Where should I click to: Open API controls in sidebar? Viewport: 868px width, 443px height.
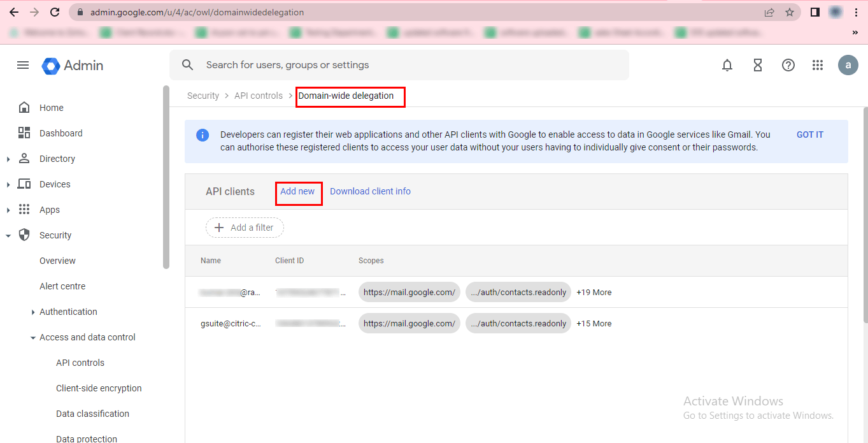pos(80,363)
